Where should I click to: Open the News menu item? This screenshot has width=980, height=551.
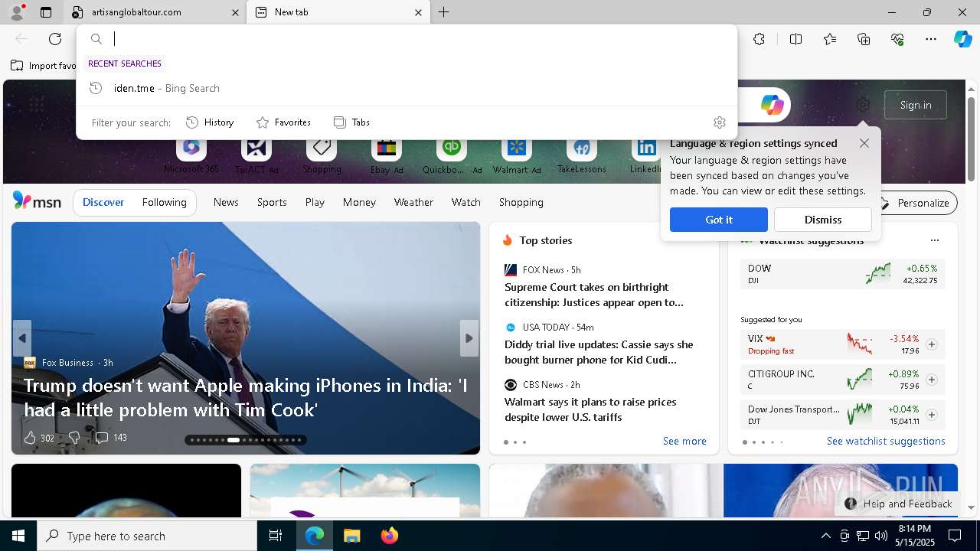226,202
